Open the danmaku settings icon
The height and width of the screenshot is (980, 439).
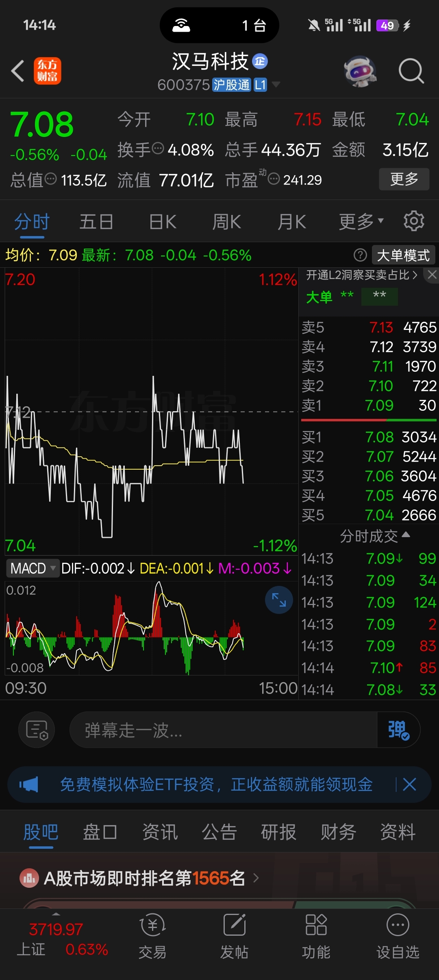click(x=37, y=730)
